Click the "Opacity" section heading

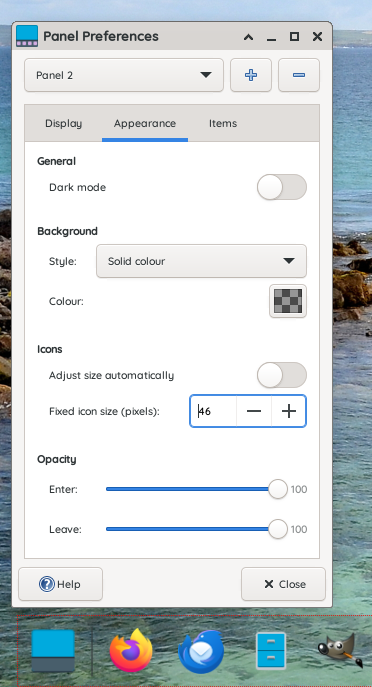pos(57,459)
